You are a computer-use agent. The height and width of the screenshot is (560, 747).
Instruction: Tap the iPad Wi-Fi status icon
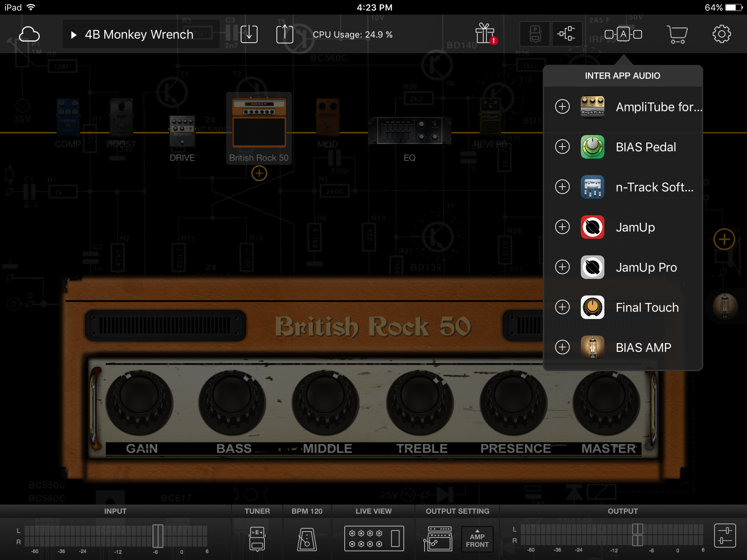(x=31, y=7)
